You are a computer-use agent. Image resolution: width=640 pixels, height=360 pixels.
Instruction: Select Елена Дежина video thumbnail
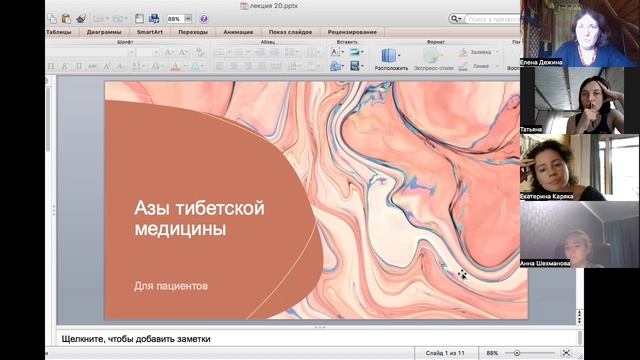click(580, 33)
